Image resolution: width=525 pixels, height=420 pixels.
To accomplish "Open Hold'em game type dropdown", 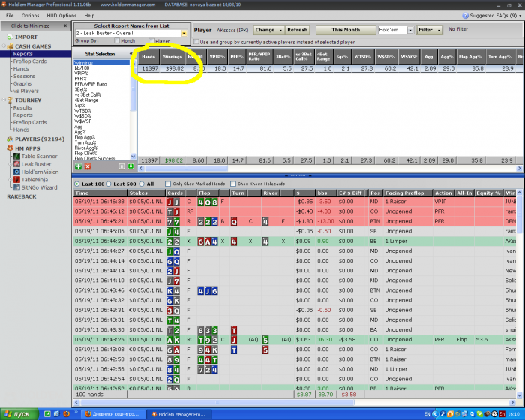I will click(410, 30).
